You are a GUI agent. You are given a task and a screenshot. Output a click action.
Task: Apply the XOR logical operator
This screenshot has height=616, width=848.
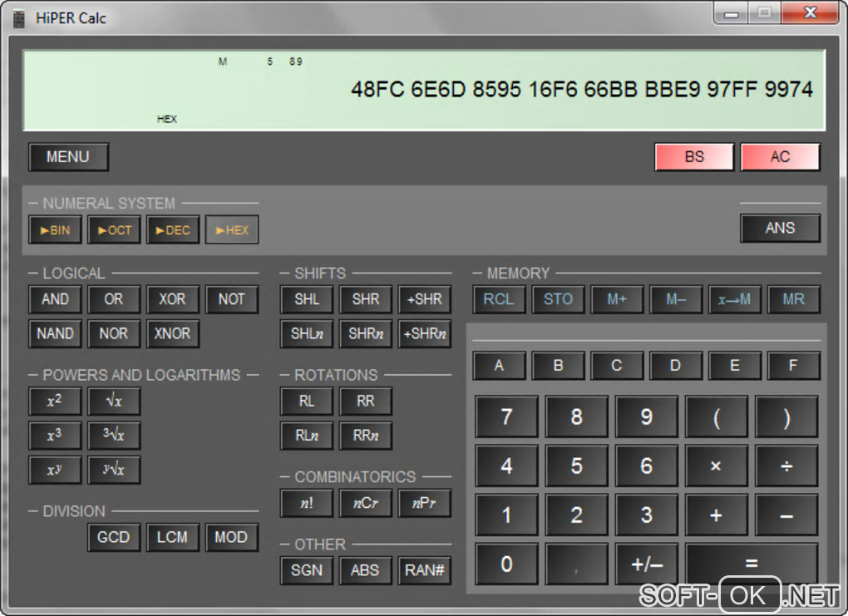(x=173, y=299)
